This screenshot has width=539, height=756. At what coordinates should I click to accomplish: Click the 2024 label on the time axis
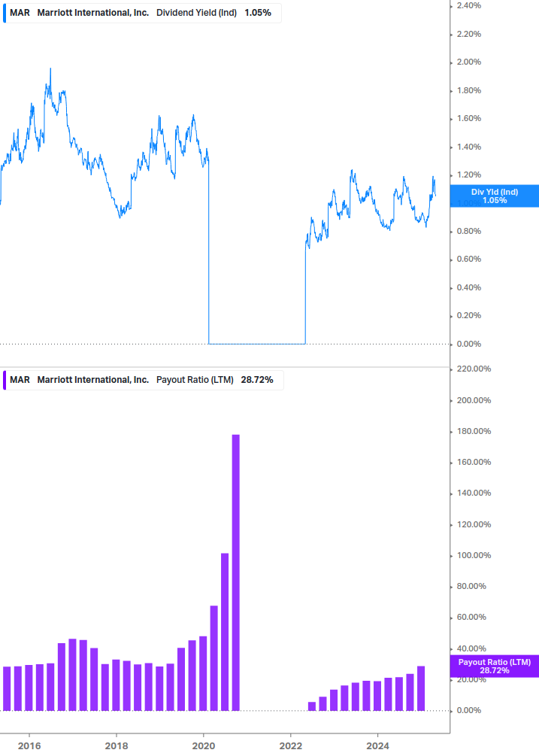[377, 746]
